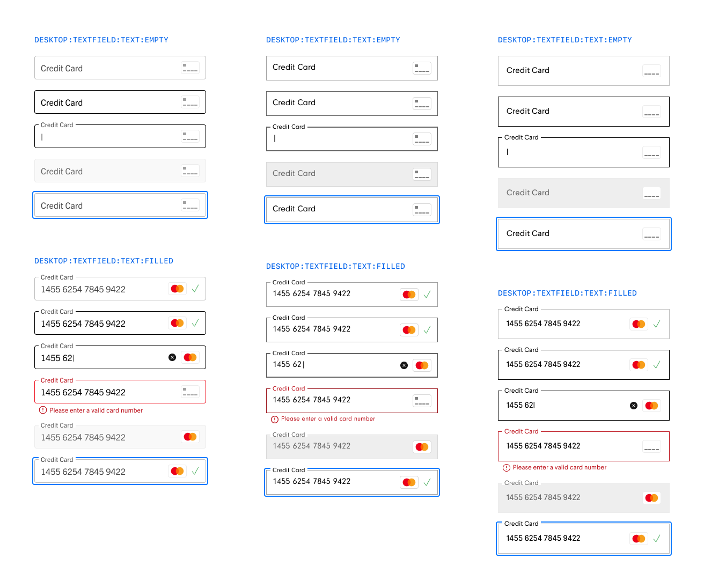This screenshot has width=704, height=588.
Task: Click the Mastercard icon in right column's blue-focused filled field
Action: tap(639, 539)
